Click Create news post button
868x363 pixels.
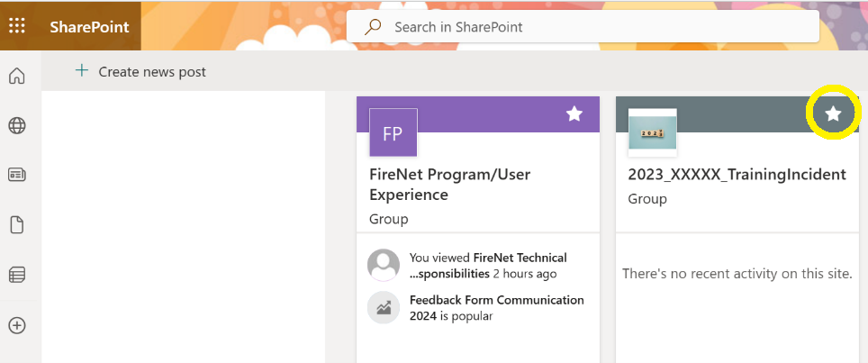[x=141, y=71]
